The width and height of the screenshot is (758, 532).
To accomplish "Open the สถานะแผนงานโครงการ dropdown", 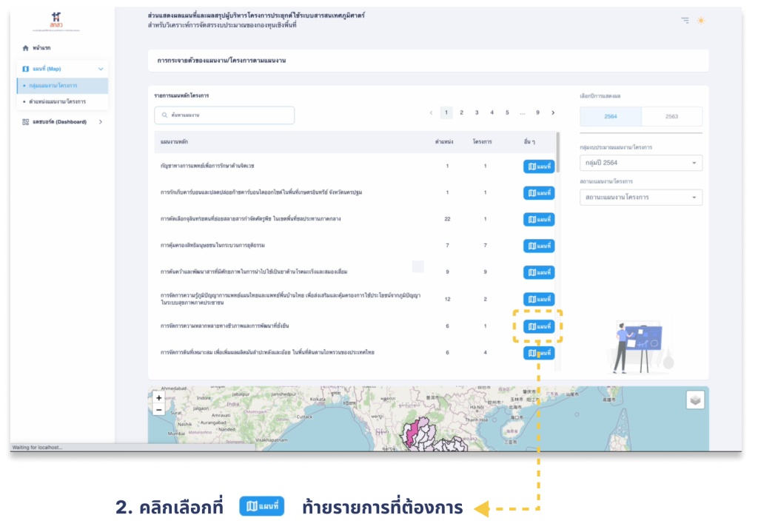I will click(x=641, y=198).
